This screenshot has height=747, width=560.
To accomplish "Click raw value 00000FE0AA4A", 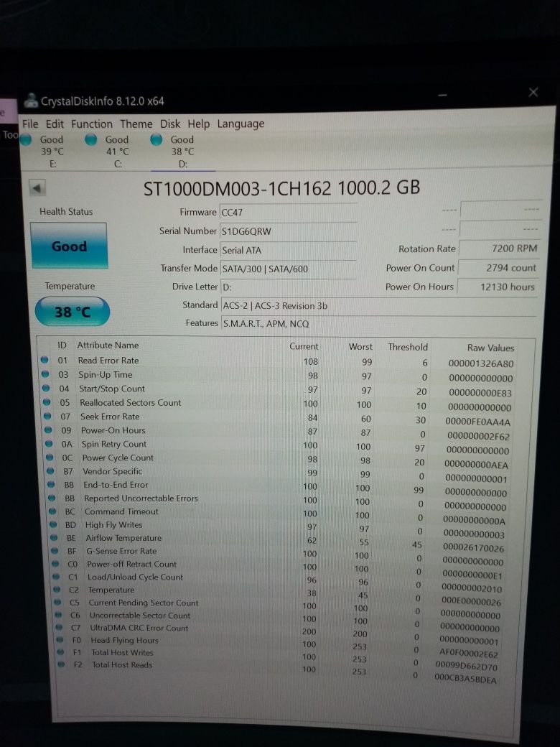I will pos(477,422).
